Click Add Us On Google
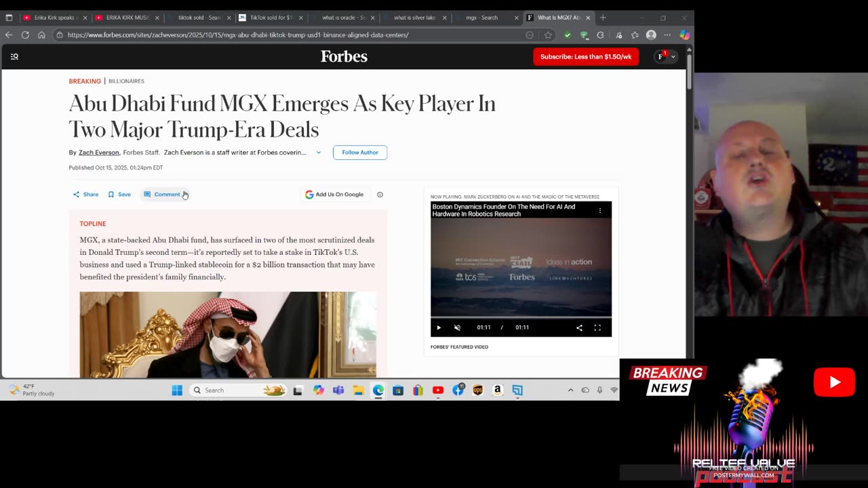This screenshot has width=868, height=488. tap(334, 195)
